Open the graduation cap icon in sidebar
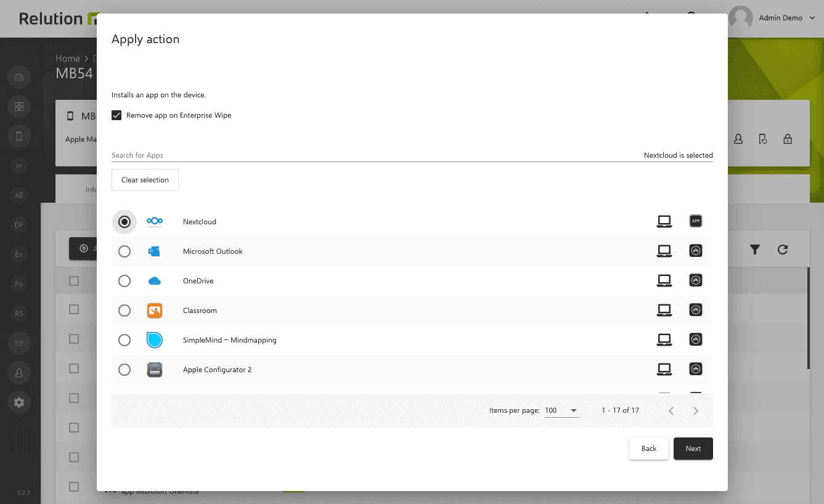The image size is (824, 504). tap(19, 343)
